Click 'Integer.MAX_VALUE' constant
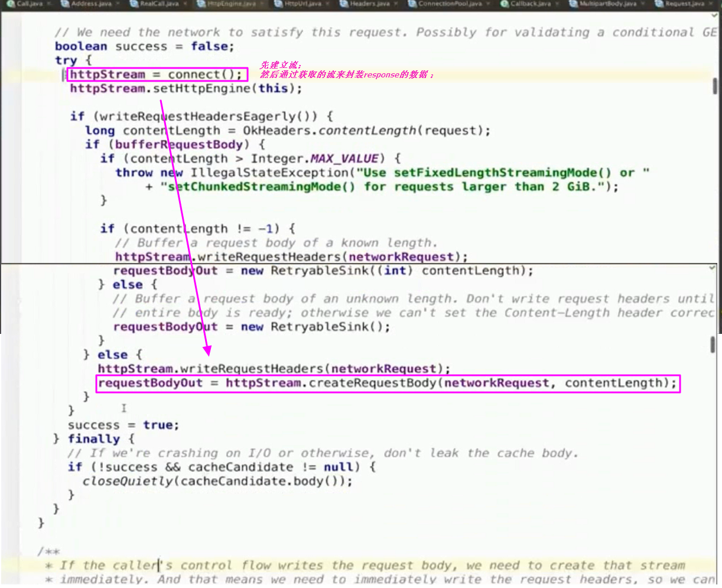722x588 pixels. (x=314, y=159)
